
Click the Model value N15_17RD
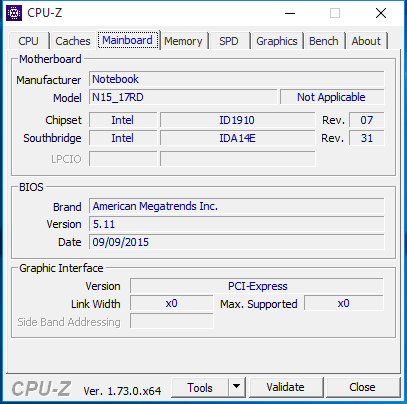(183, 97)
